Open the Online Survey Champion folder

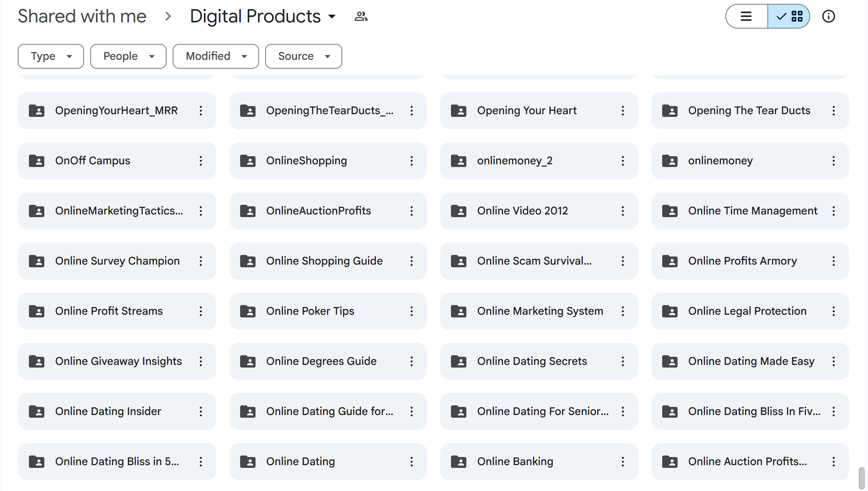coord(117,261)
